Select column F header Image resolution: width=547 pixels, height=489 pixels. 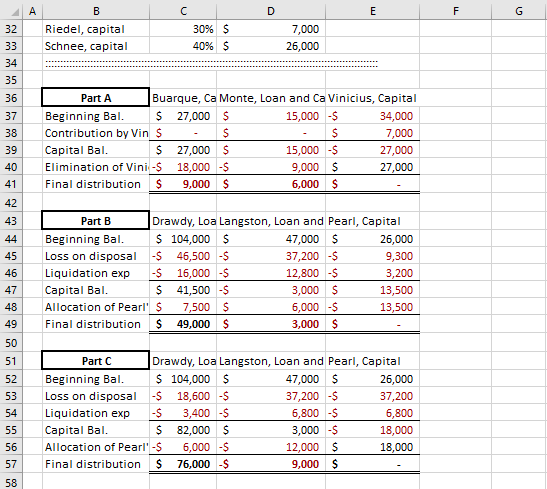tap(455, 11)
